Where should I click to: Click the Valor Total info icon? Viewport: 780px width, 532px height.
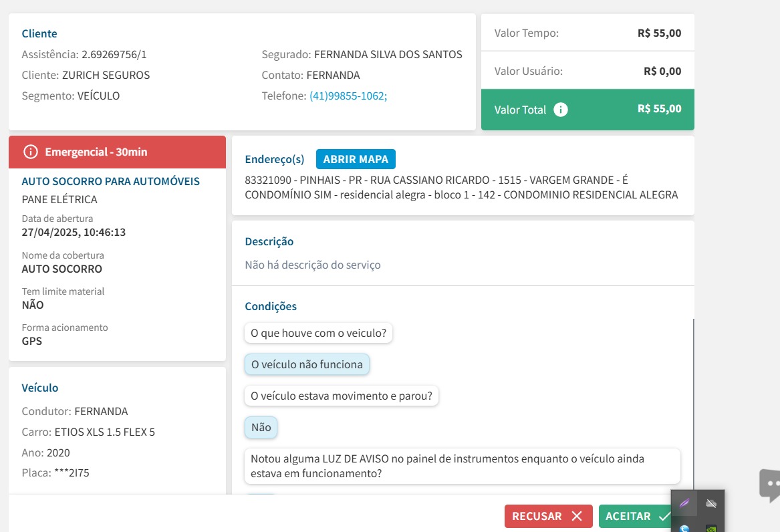tap(561, 110)
